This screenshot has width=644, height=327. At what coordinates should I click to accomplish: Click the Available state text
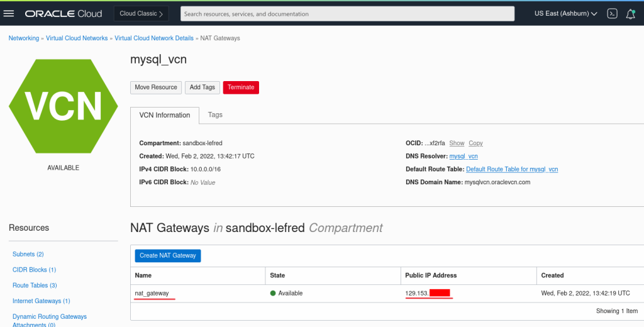click(x=291, y=293)
